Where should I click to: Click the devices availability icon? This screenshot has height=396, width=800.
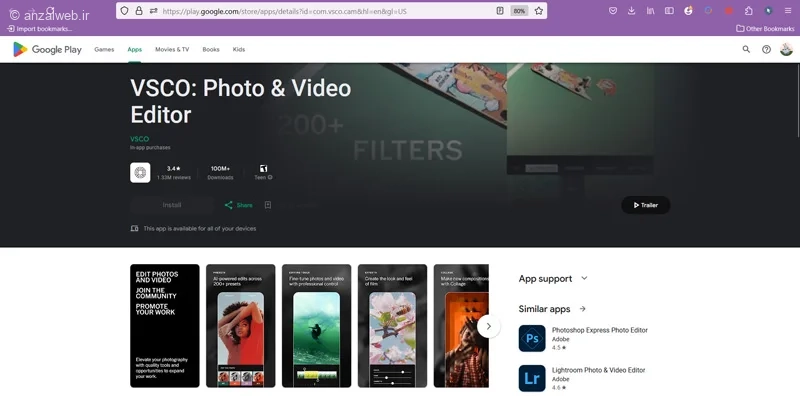(x=134, y=229)
